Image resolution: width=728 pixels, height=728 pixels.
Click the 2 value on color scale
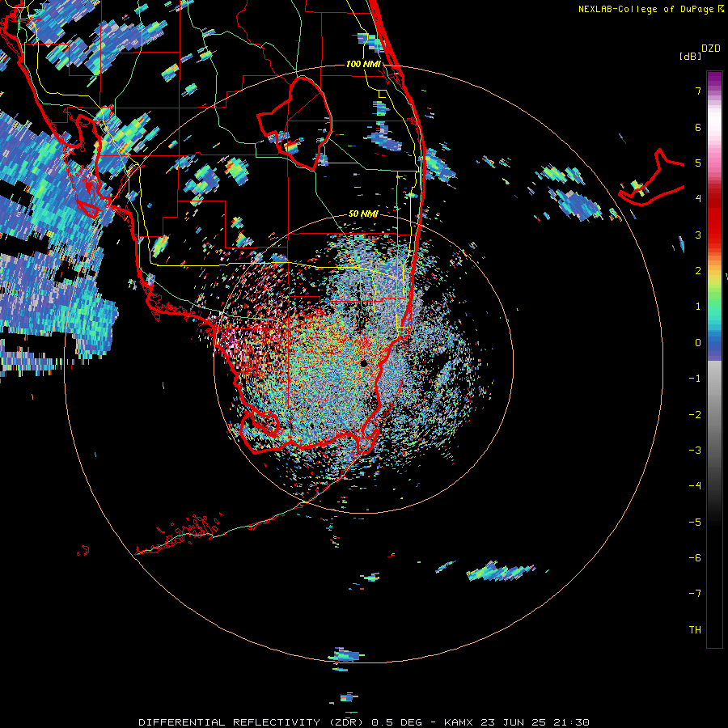click(698, 271)
